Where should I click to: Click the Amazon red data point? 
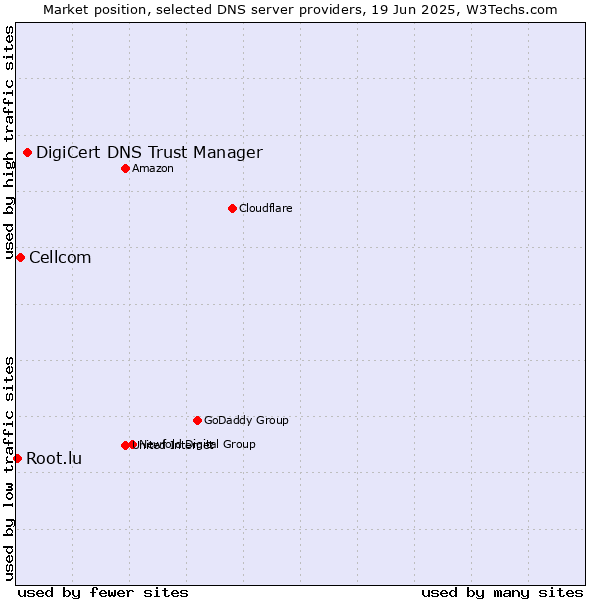click(125, 168)
